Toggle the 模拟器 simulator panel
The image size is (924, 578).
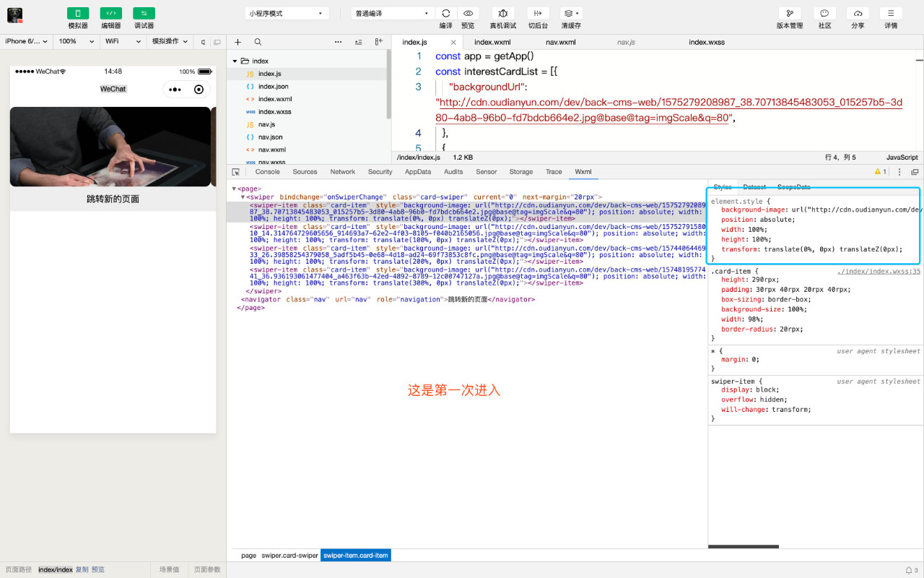point(78,19)
